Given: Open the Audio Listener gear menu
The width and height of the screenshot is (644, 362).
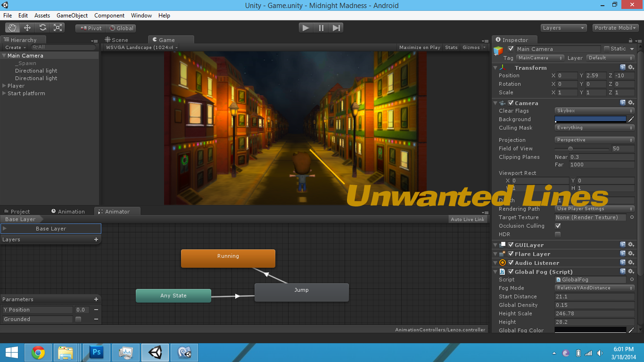Looking at the screenshot, I should pos(631,263).
